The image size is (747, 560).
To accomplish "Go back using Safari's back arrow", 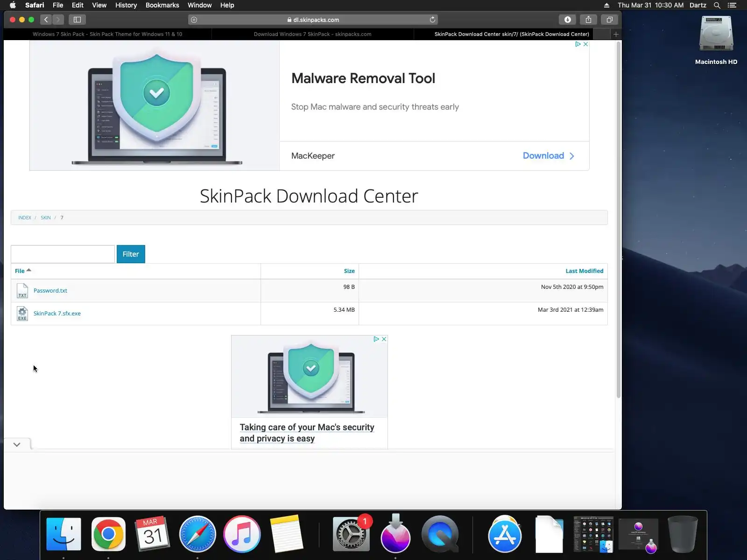I will pos(46,20).
